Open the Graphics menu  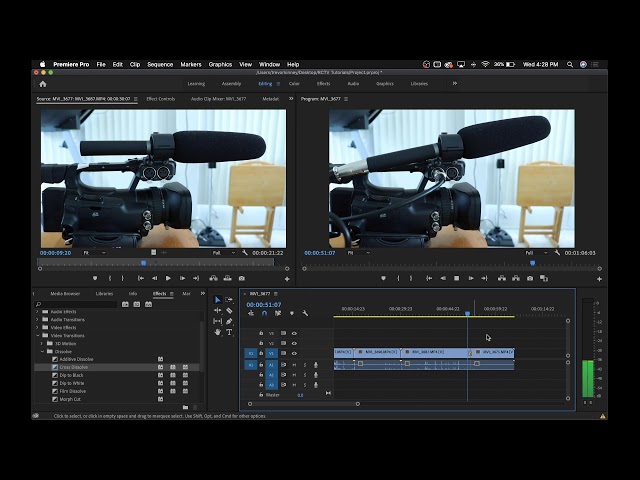click(x=220, y=64)
